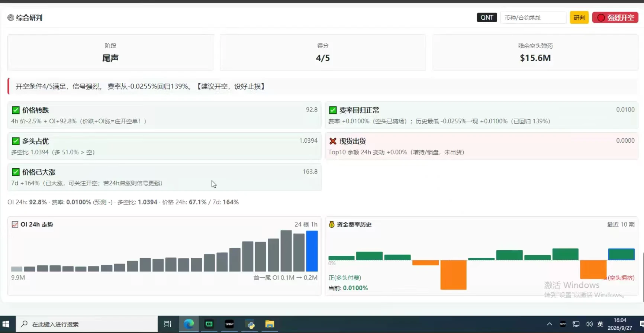
Task: Open Task View in the taskbar
Action: click(168, 324)
